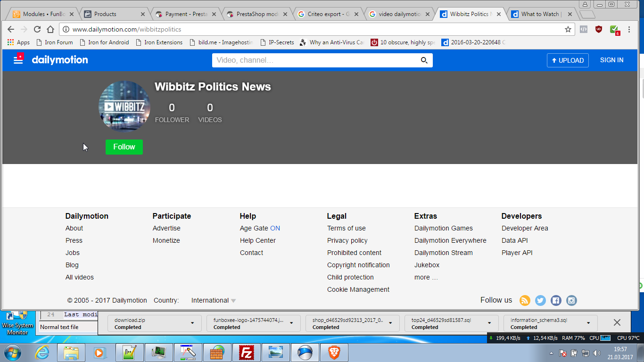Show hidden system tray icons

click(x=551, y=353)
